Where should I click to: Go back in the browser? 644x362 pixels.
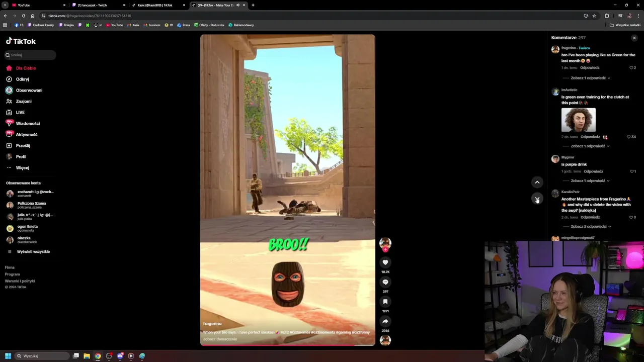point(6,16)
